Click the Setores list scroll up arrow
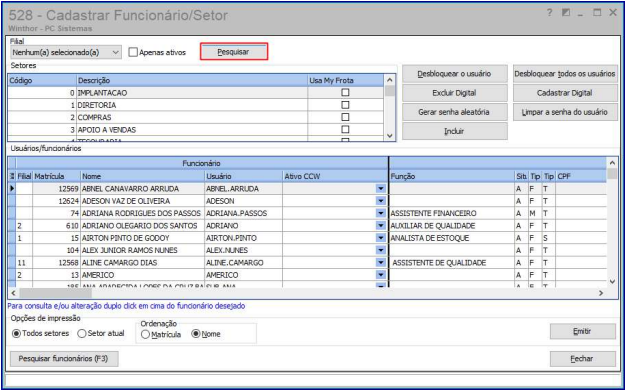 [390, 80]
